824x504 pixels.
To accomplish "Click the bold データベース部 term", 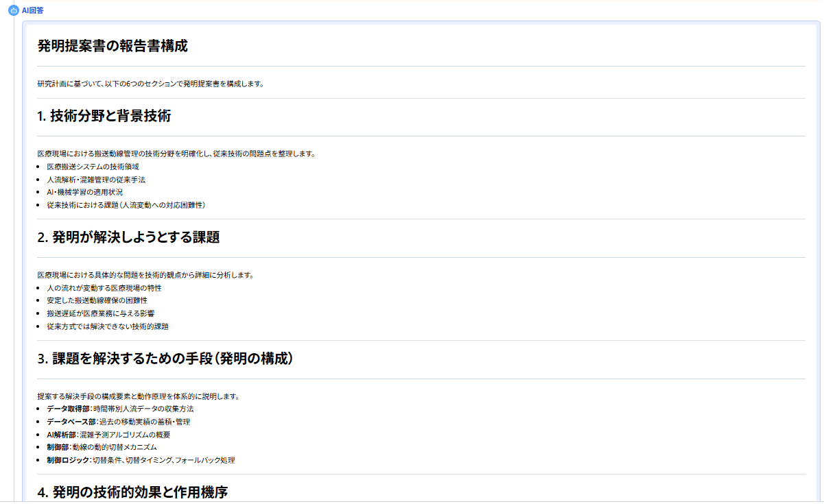I will point(71,422).
